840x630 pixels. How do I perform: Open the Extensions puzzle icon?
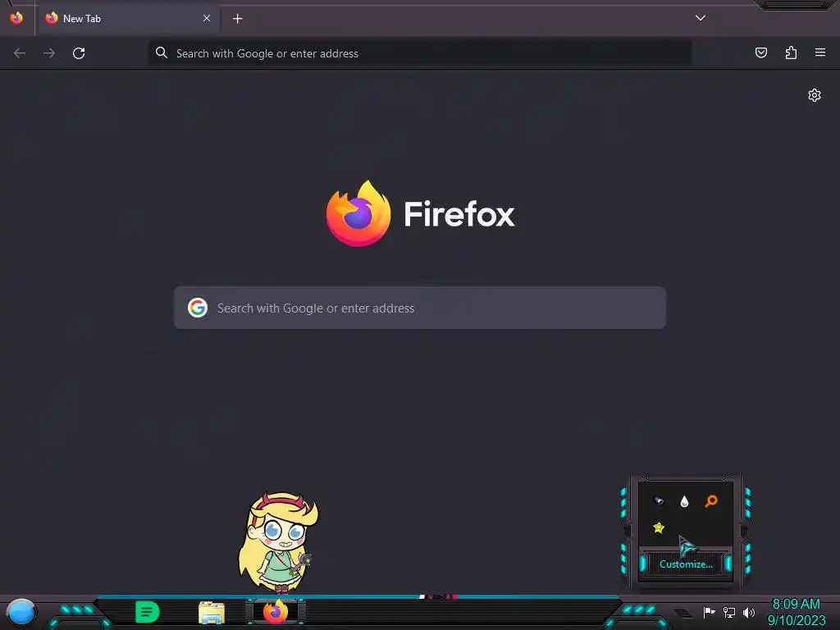(791, 52)
